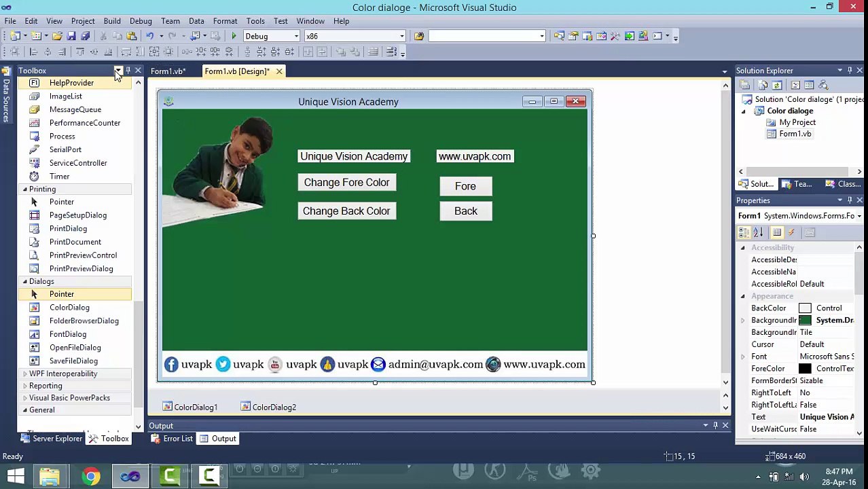The height and width of the screenshot is (489, 868).
Task: Click the Properties list icon in Properties
Action: coord(777,232)
